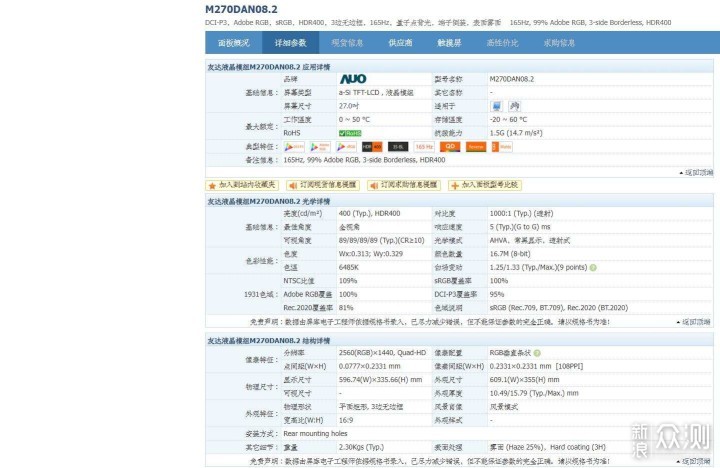Image resolution: width=720 pixels, height=468 pixels.
Task: Switch to the 求购信息 tab
Action: click(559, 43)
